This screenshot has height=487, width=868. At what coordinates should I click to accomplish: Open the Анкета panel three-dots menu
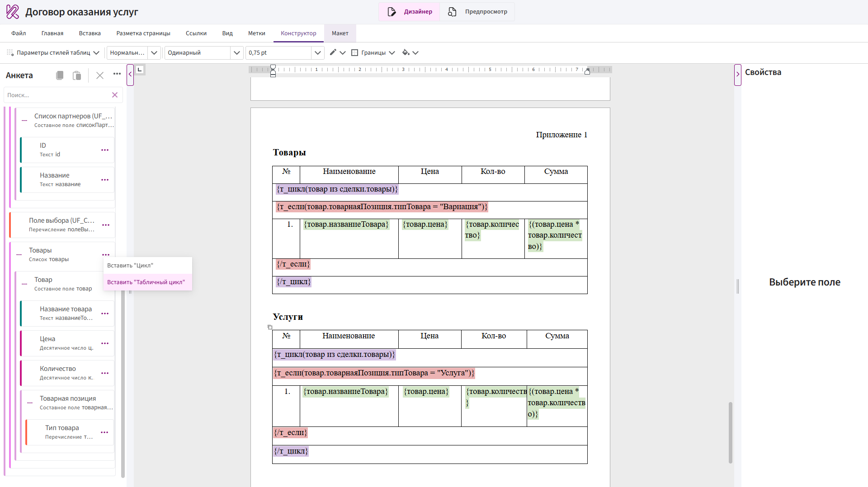click(117, 74)
